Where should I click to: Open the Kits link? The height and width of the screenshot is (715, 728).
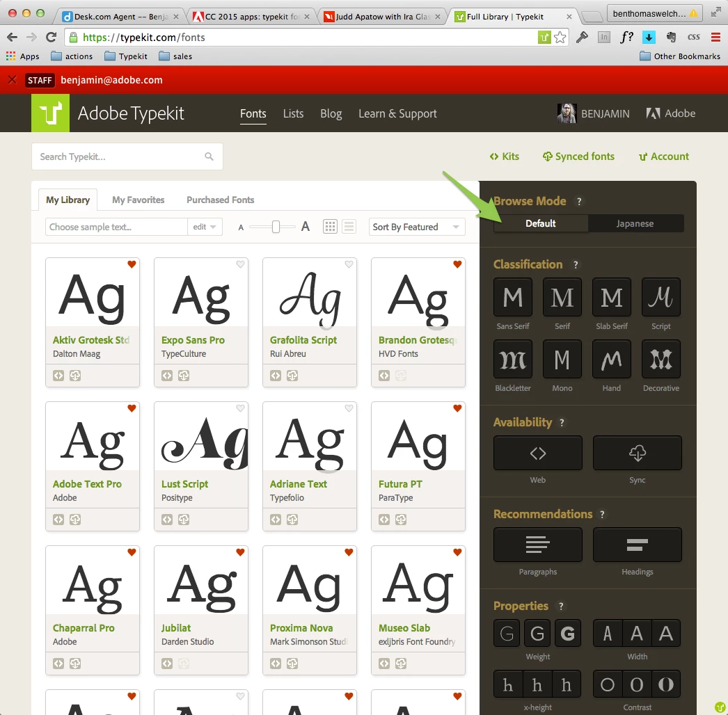click(x=504, y=156)
